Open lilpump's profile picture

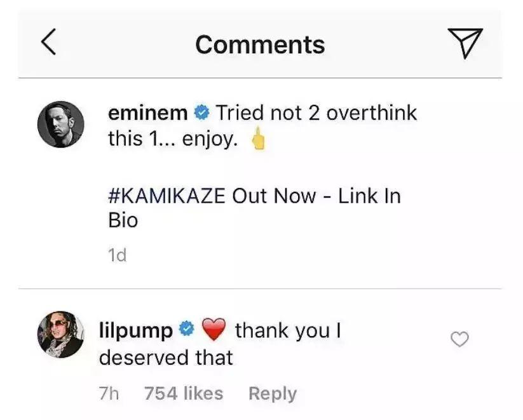click(x=61, y=334)
